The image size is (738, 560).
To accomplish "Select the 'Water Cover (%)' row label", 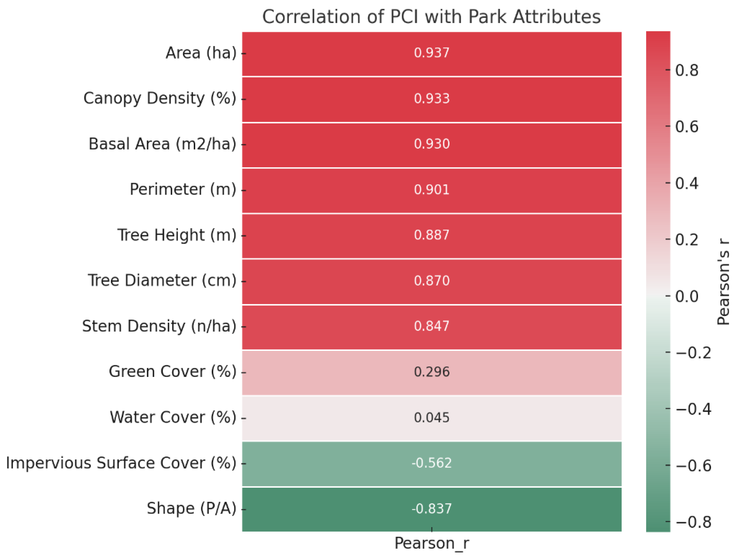I will pos(173,417).
